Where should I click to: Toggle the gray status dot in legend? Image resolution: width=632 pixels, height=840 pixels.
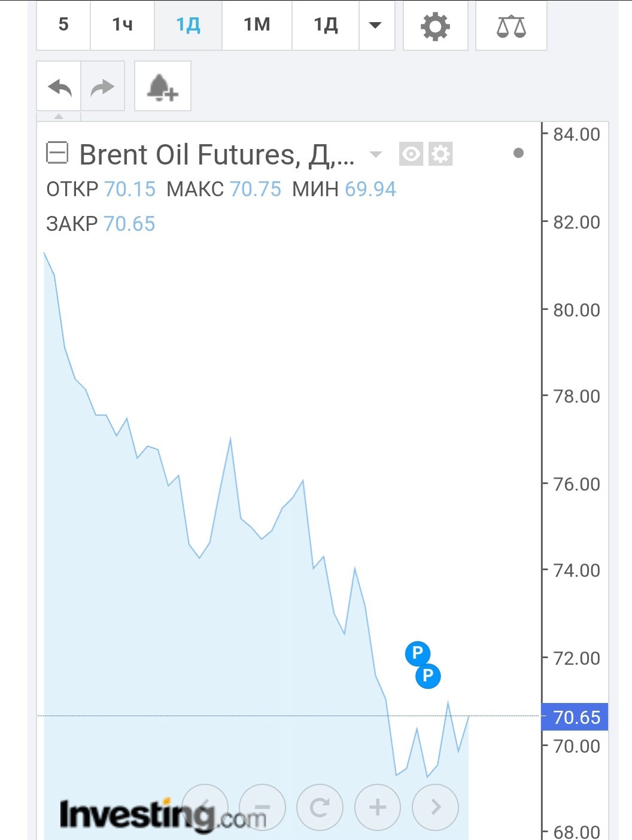518,153
